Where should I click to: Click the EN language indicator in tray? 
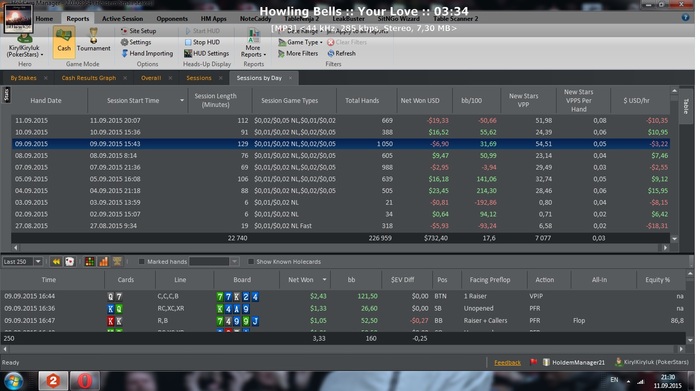click(x=614, y=380)
